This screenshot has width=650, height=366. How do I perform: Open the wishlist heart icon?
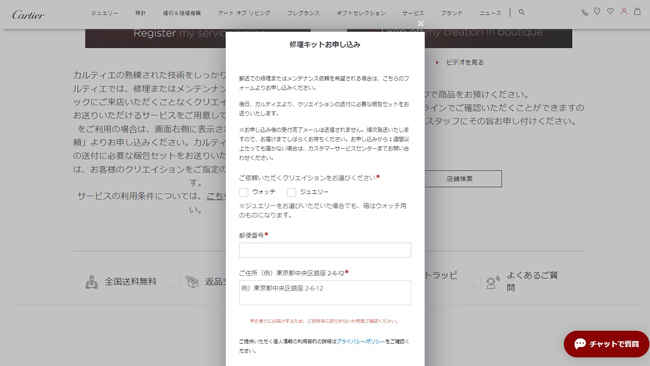610,12
